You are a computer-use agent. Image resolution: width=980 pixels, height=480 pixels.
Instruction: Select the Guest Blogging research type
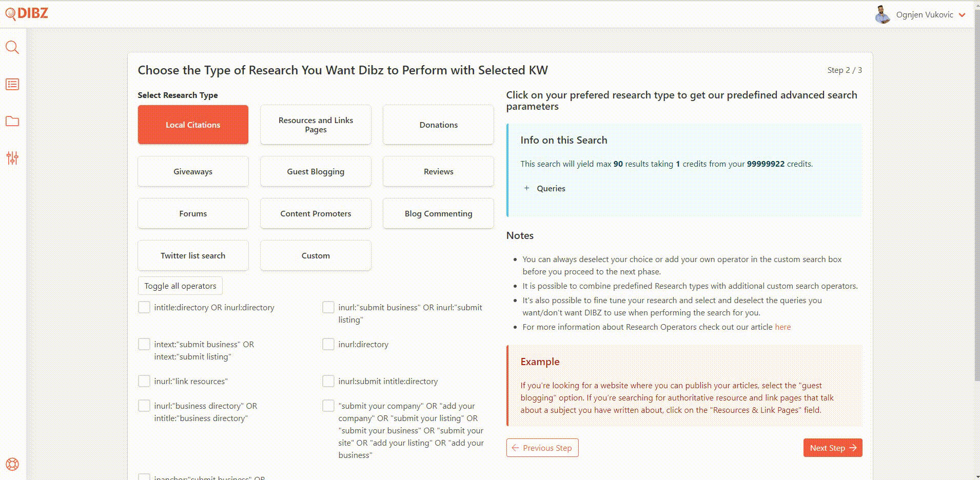click(x=316, y=171)
